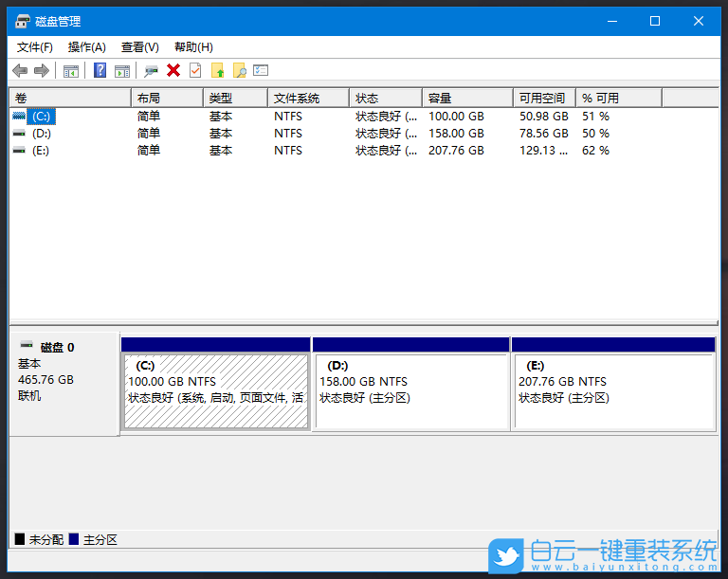The width and height of the screenshot is (728, 579).
Task: Click the blue 主分区 legend swatch
Action: click(74, 539)
